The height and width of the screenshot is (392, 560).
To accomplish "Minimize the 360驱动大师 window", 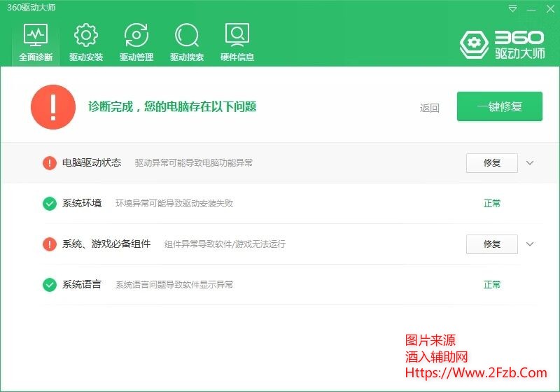I will 531,9.
